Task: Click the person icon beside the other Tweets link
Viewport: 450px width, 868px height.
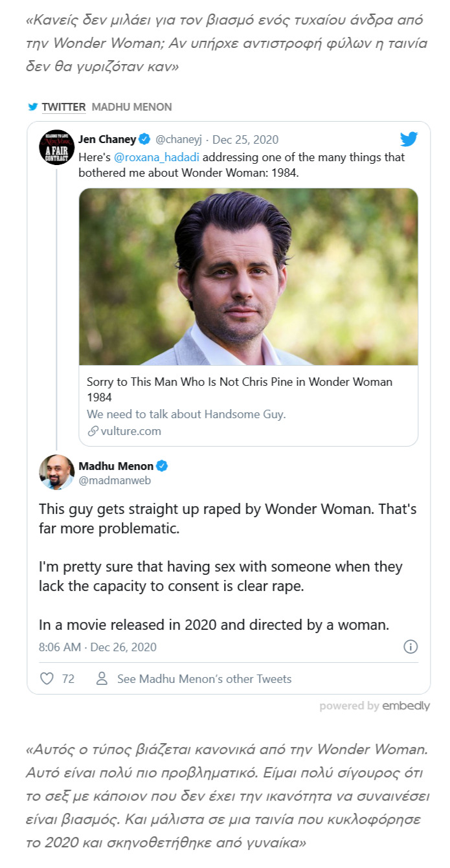Action: tap(102, 679)
